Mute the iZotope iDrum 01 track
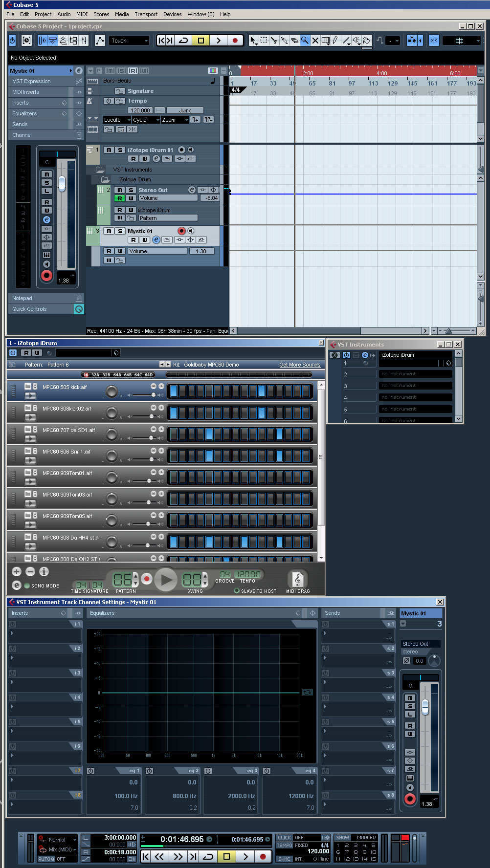Screen dimensions: 490x868 pos(109,150)
